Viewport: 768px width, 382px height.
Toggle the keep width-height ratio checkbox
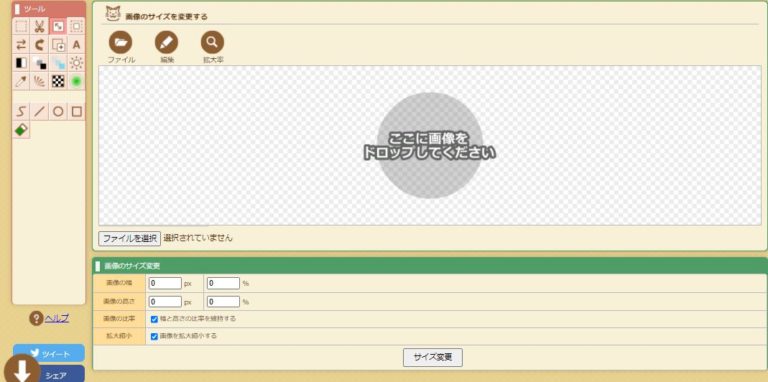[154, 319]
